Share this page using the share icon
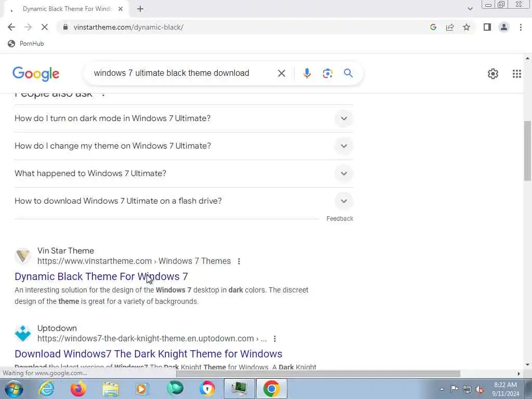Screen dimensions: 532x399 [450, 27]
